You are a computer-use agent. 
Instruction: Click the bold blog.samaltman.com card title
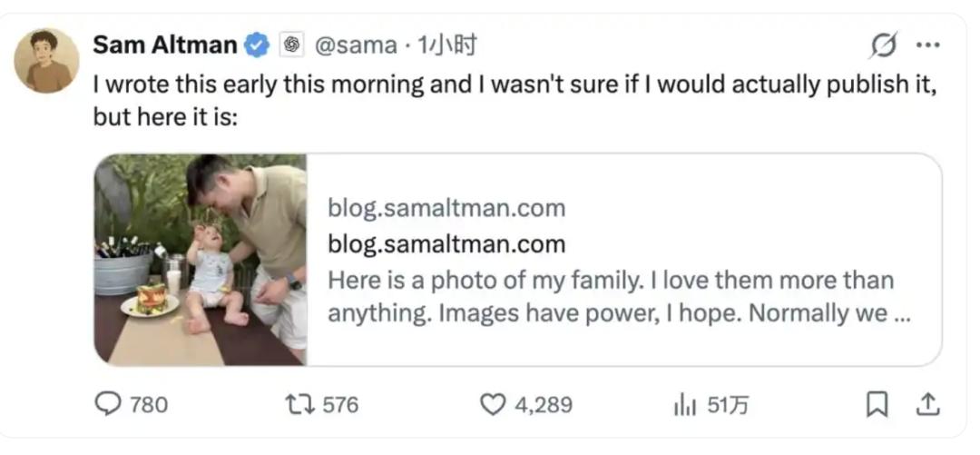(446, 243)
